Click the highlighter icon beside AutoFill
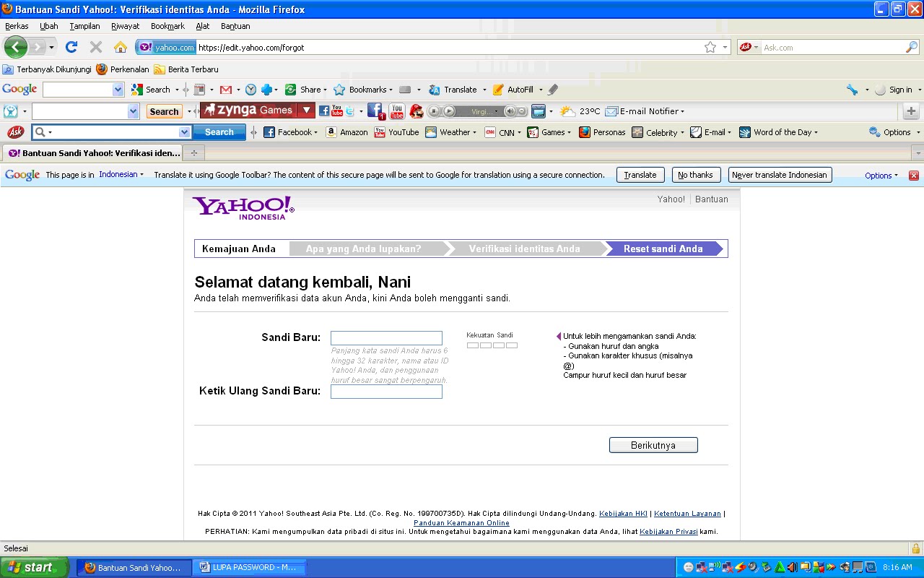 tap(553, 90)
